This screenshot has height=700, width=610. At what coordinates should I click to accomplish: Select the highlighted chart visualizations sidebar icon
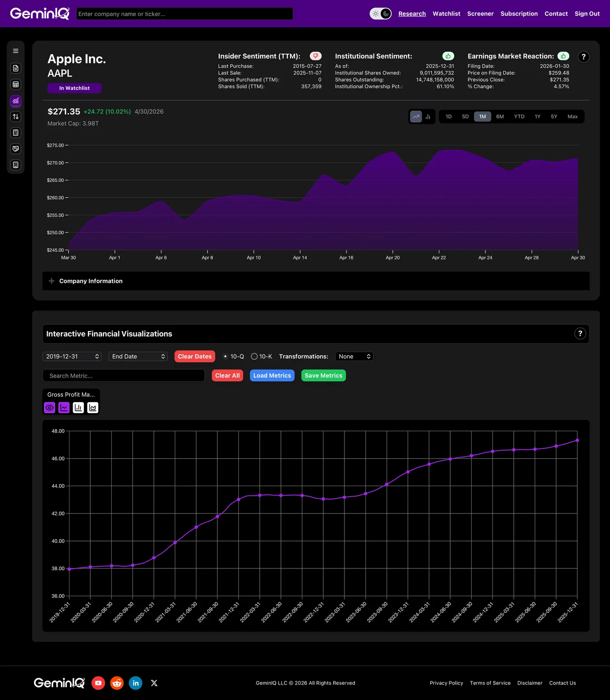click(x=15, y=101)
